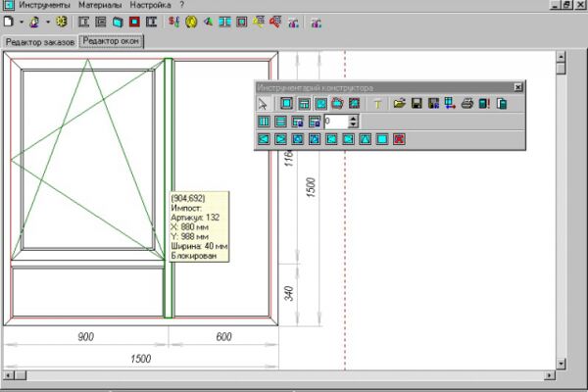Open the Материалы menu
This screenshot has width=588, height=392.
click(100, 5)
